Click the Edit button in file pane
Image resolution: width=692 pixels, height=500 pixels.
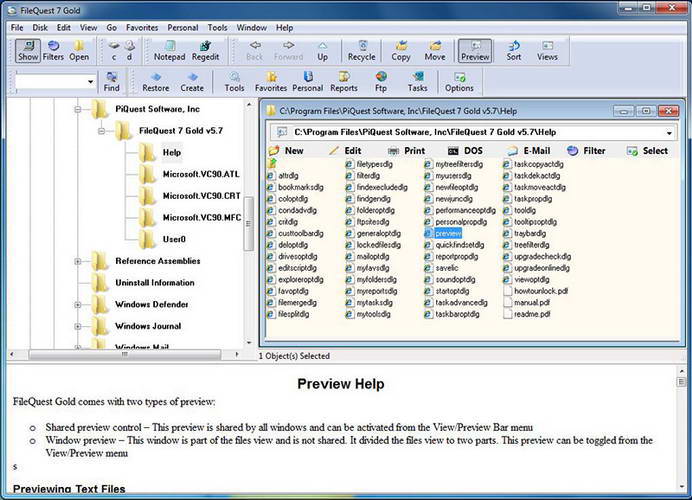click(x=345, y=151)
